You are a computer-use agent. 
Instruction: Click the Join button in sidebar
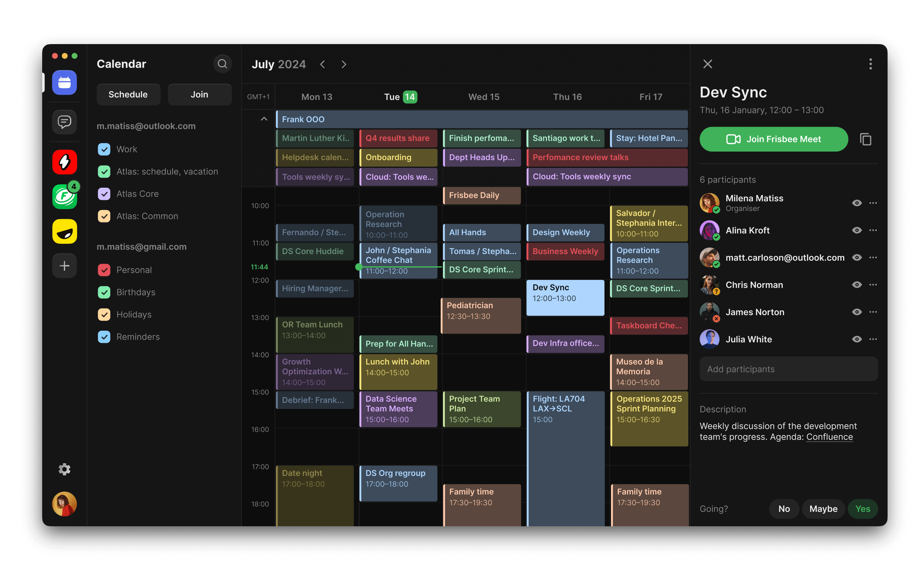199,94
